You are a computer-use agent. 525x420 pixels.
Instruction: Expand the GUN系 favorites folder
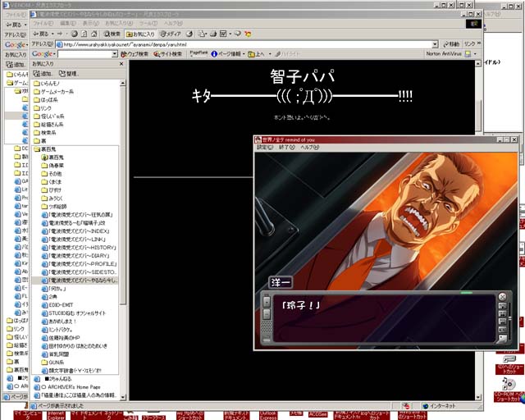coord(52,363)
